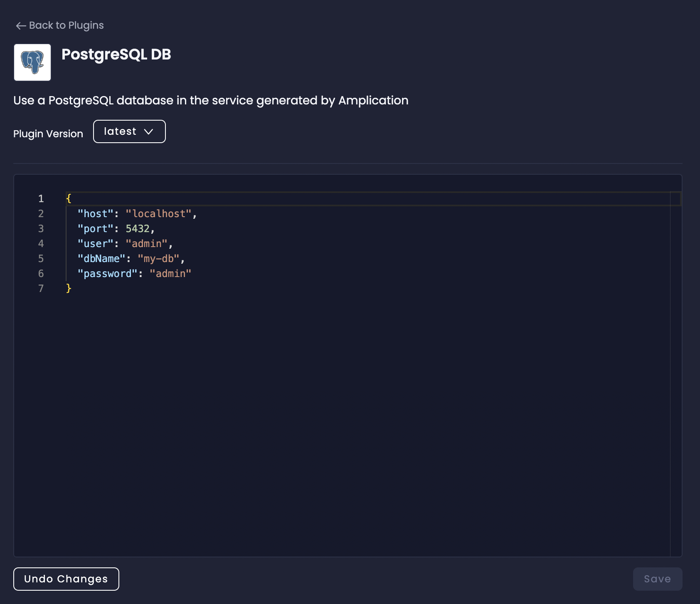Select the opening brace on line 1
Screen dimensions: 700x604
tap(68, 199)
